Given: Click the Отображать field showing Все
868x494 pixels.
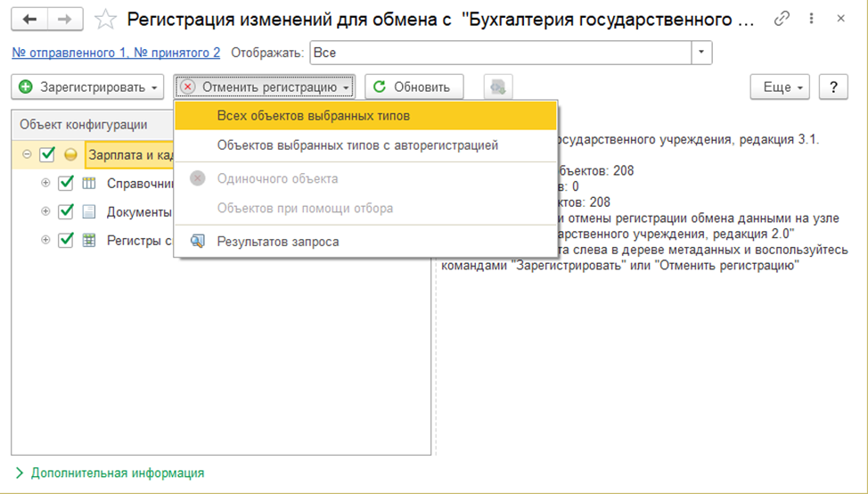Looking at the screenshot, I should tap(501, 53).
